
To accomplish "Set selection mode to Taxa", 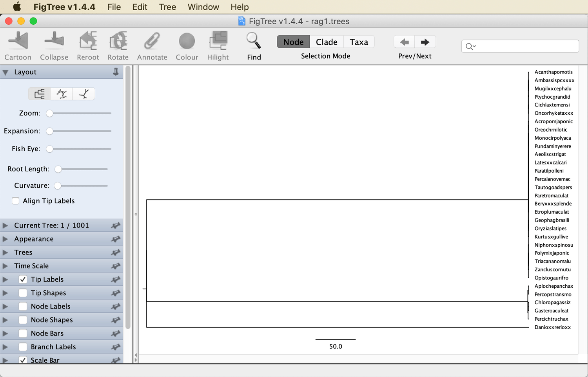I will [359, 42].
